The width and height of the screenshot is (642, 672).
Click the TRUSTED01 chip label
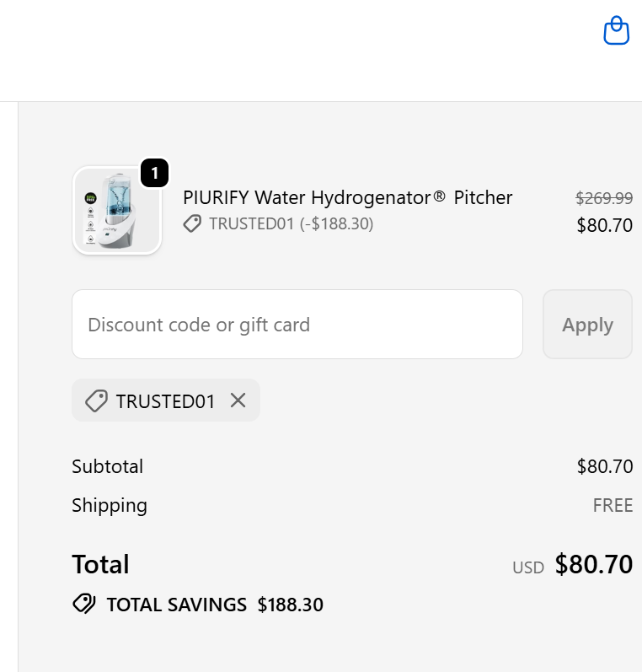pyautogui.click(x=166, y=401)
